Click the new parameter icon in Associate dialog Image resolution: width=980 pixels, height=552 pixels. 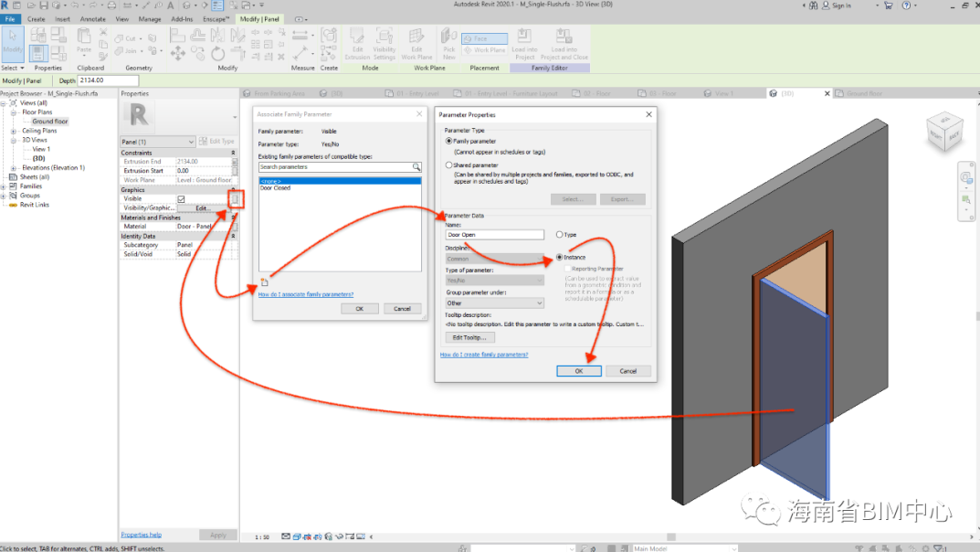263,282
